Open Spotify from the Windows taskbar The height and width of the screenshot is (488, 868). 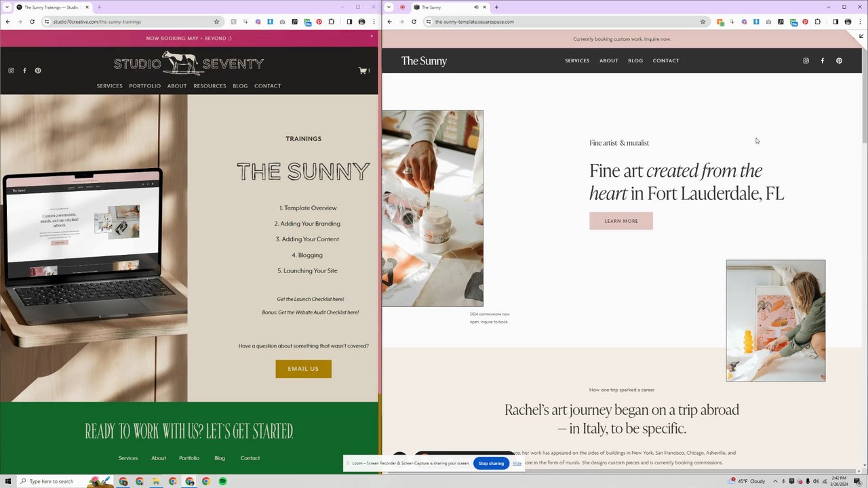(222, 481)
